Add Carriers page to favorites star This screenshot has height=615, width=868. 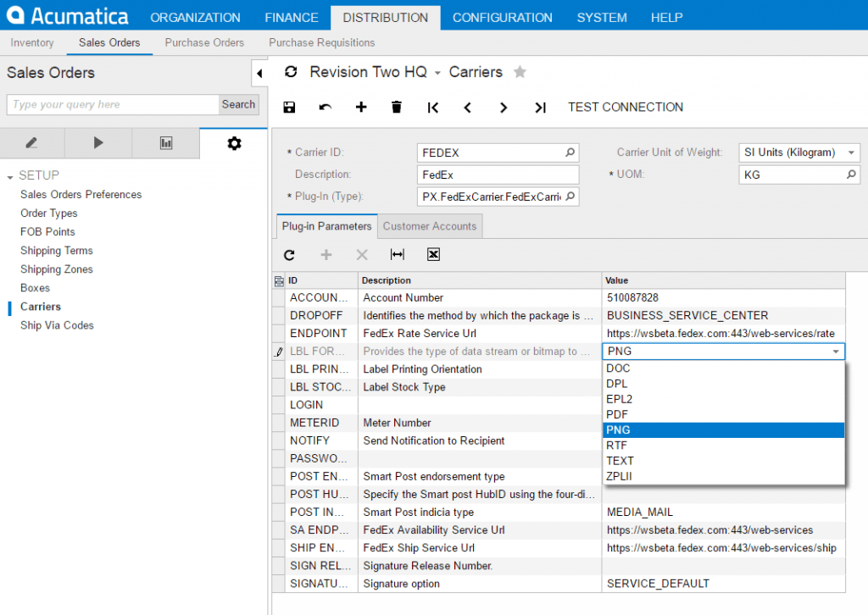pyautogui.click(x=520, y=72)
